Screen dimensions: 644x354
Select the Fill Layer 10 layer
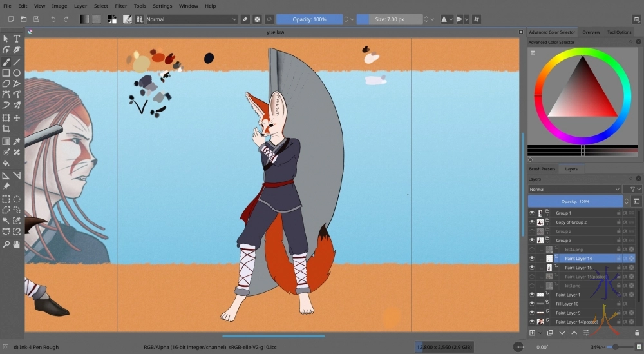point(567,304)
